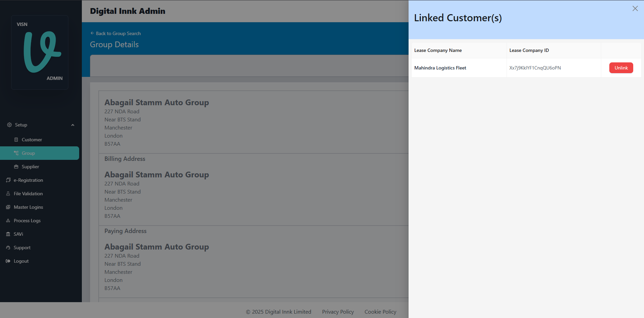Select the Group menu item
This screenshot has width=644, height=318.
[x=28, y=153]
